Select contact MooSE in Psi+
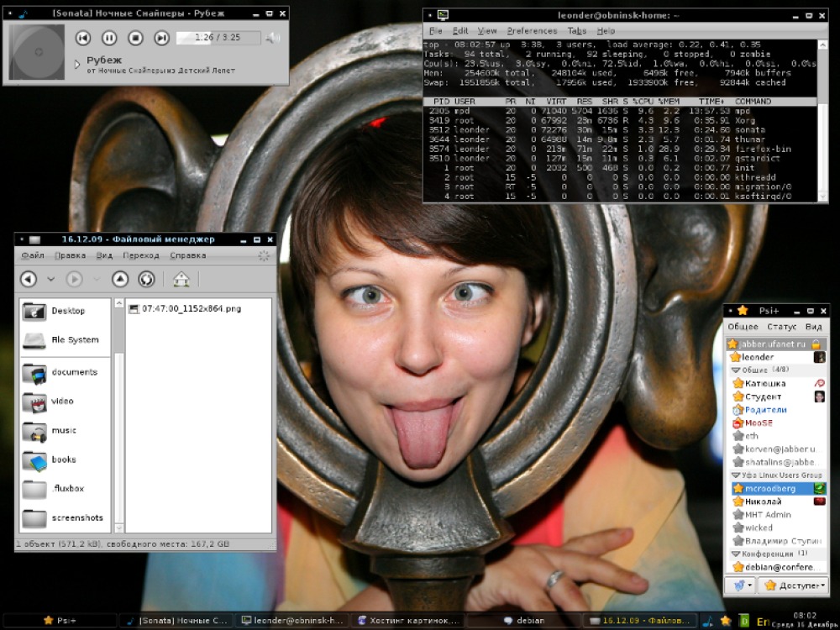 [x=779, y=423]
